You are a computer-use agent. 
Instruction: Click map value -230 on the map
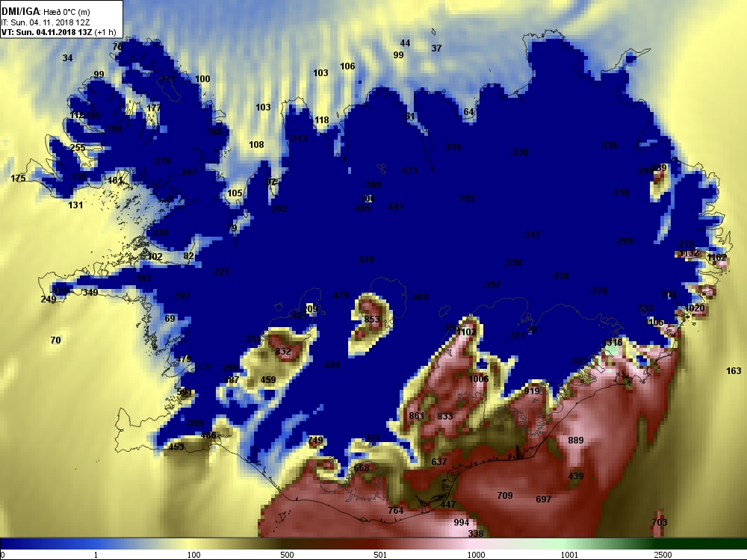[x=519, y=152]
